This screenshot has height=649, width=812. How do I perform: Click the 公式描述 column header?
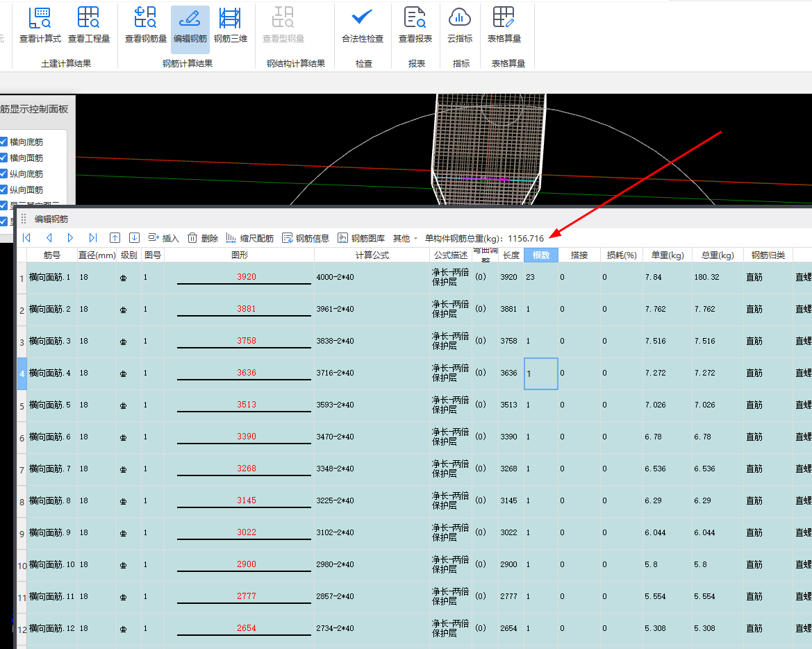pyautogui.click(x=451, y=255)
